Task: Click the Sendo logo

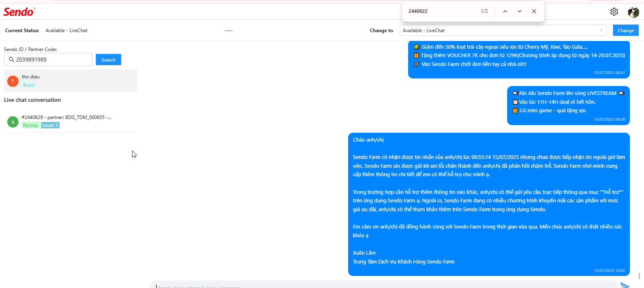Action: pyautogui.click(x=19, y=12)
